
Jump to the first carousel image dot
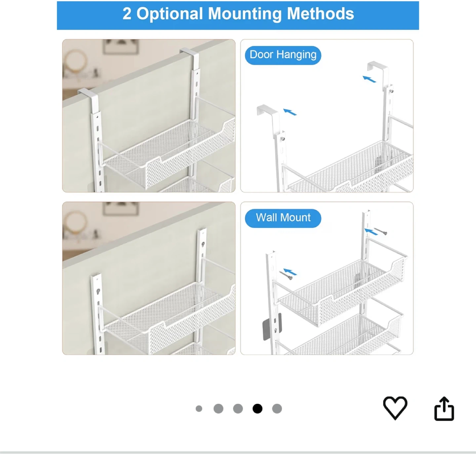199,409
